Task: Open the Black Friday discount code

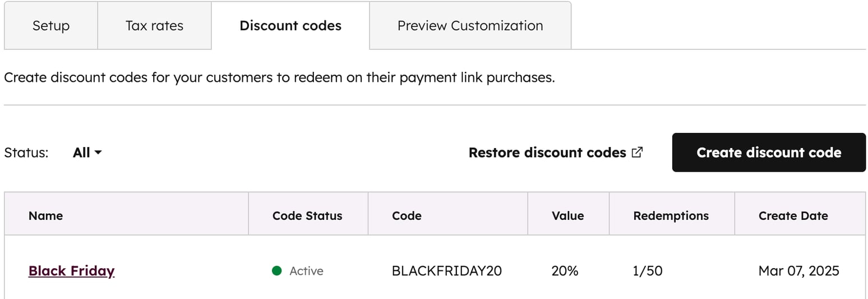Action: pos(71,271)
